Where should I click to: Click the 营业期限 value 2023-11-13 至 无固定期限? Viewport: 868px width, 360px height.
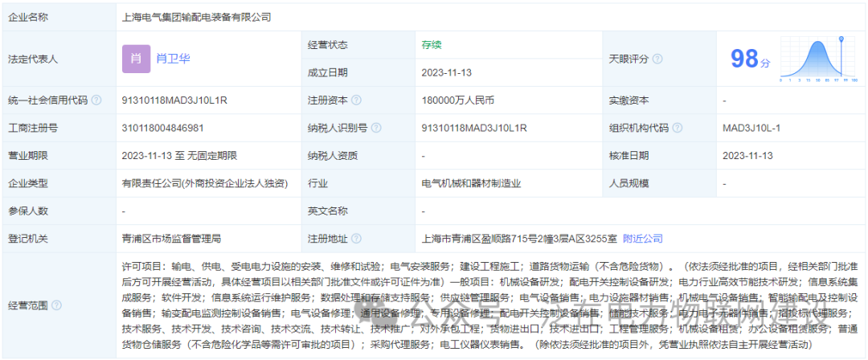180,156
